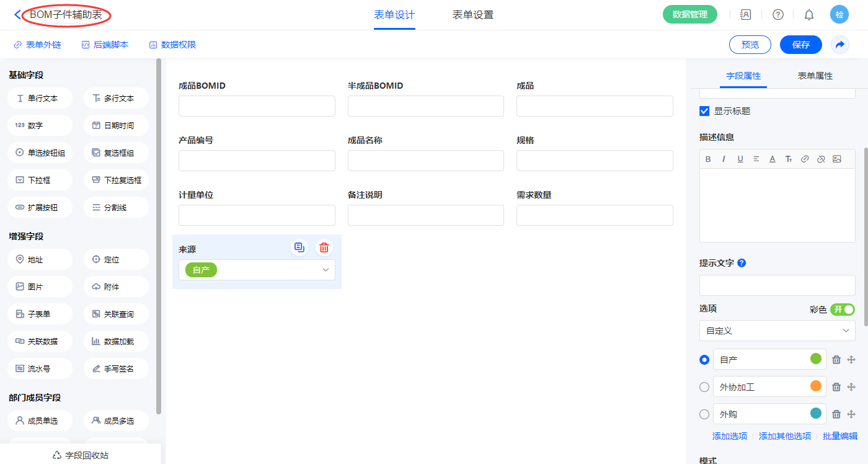Select the 外购 radio button as default
Image resolution: width=868 pixels, height=464 pixels.
[704, 414]
